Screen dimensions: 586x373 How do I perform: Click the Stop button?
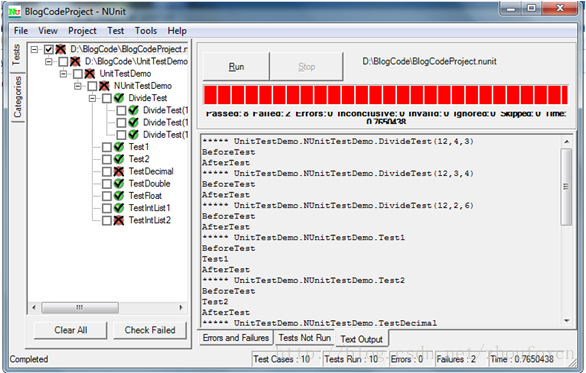306,67
